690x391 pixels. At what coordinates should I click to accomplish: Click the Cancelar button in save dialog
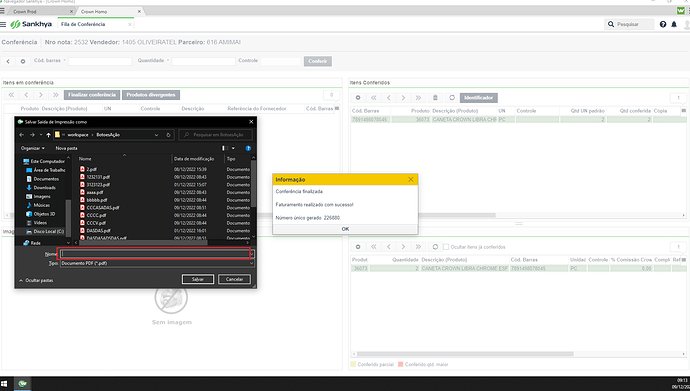[x=234, y=279]
